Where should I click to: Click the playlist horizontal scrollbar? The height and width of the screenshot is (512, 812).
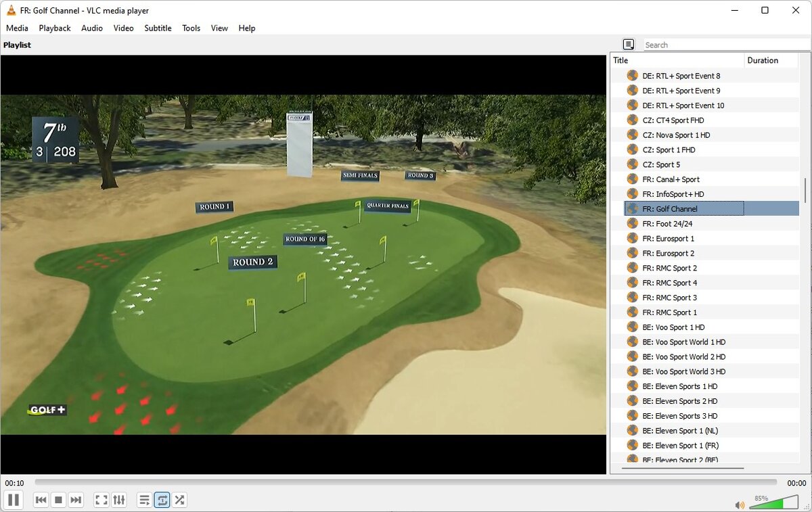[683, 468]
